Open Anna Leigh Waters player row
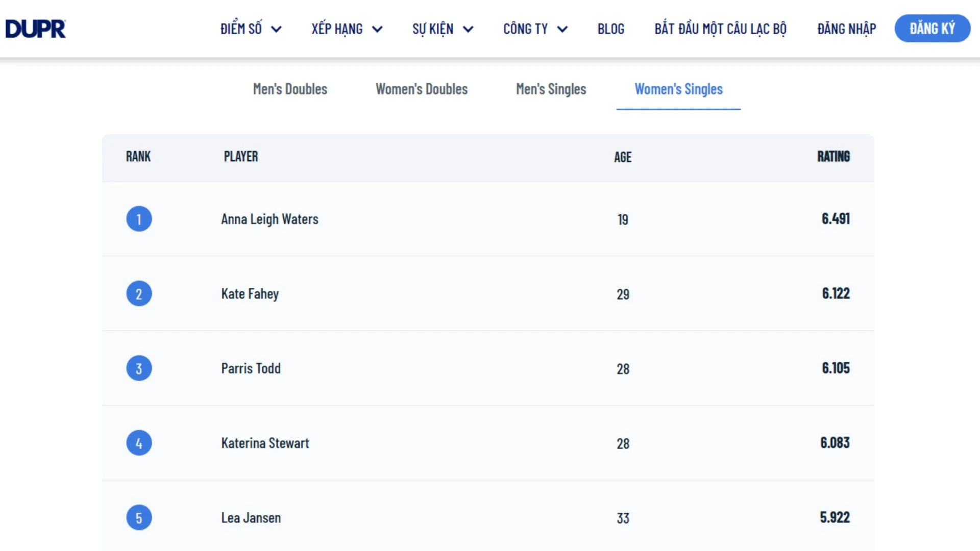The width and height of the screenshot is (980, 551). pyautogui.click(x=269, y=219)
